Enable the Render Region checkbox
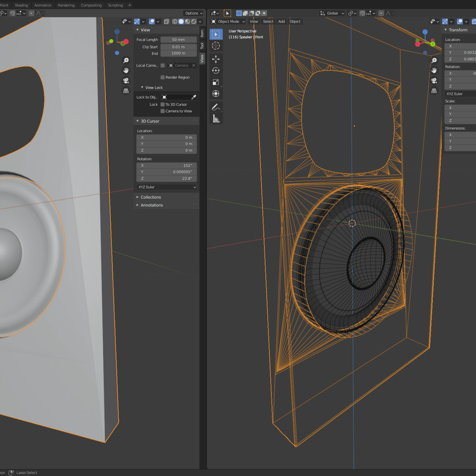476x476 pixels. (163, 77)
